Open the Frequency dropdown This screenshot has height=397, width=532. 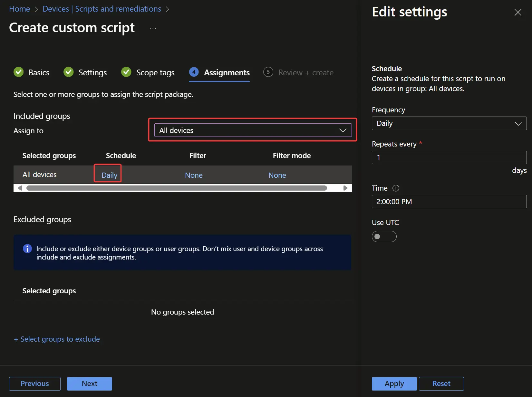coord(449,123)
